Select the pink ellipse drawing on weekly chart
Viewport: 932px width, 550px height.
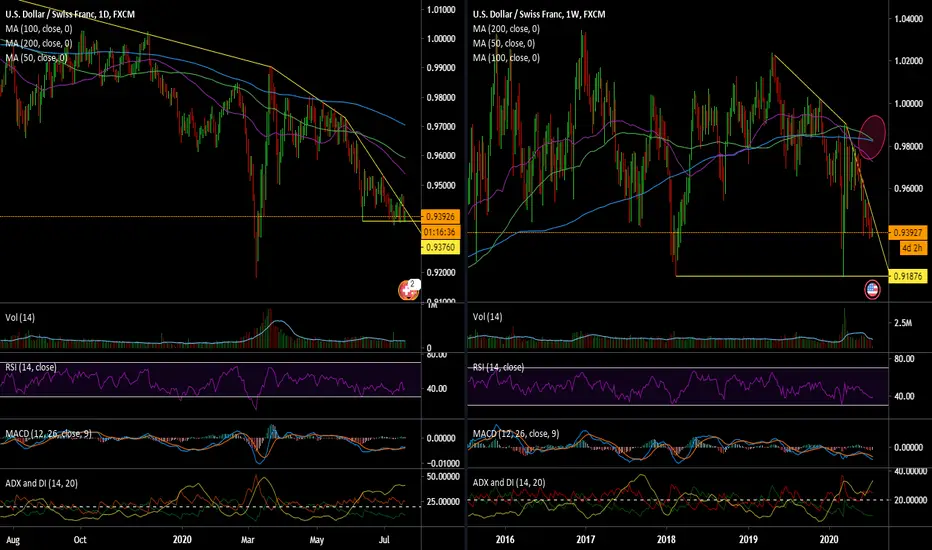tap(870, 137)
